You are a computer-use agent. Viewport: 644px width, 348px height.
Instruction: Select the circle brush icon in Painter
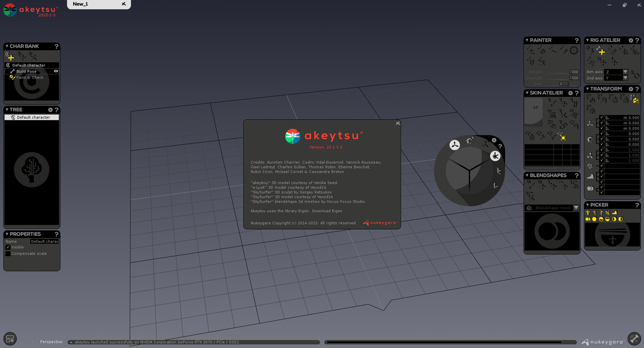click(574, 50)
